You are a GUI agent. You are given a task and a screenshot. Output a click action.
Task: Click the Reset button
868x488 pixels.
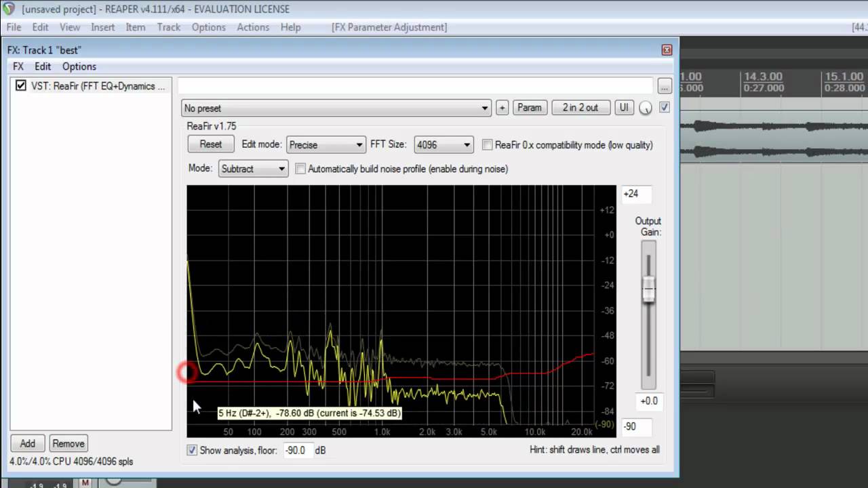(211, 144)
